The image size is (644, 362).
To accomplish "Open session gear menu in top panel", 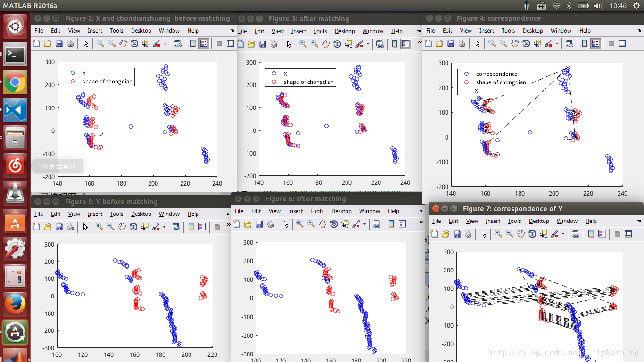I will pyautogui.click(x=636, y=6).
